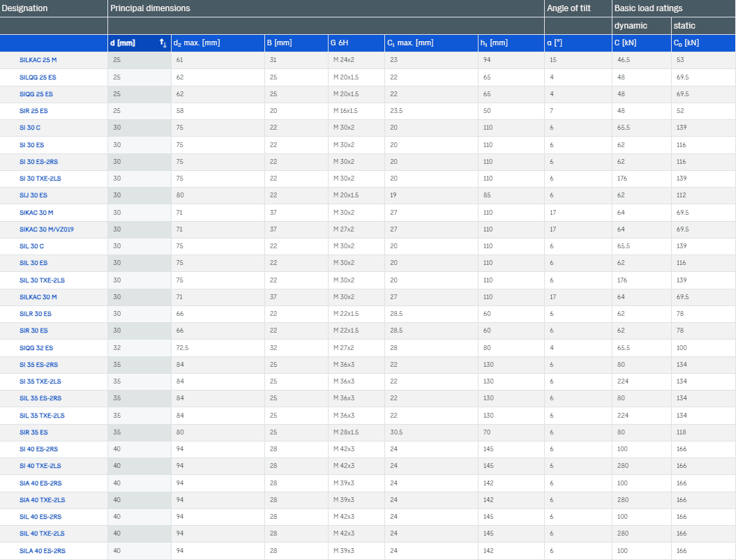
Task: Select the SIA 40 TXE-2LS link
Action: point(43,500)
